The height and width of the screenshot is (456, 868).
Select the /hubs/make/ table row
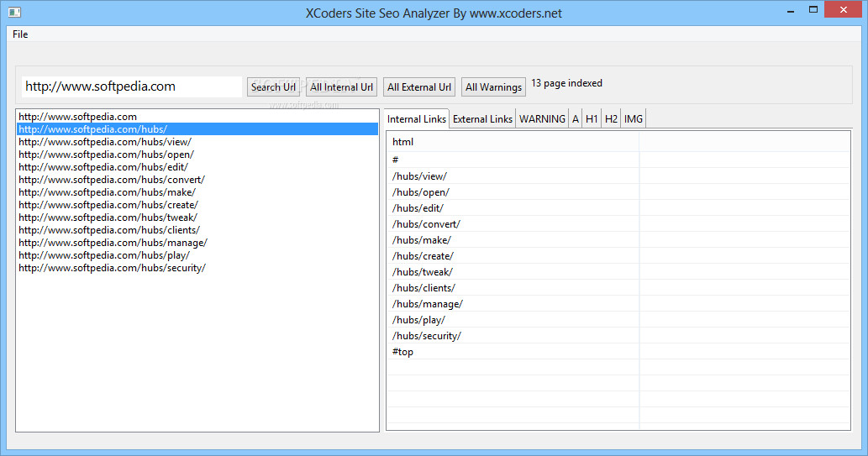(618, 240)
